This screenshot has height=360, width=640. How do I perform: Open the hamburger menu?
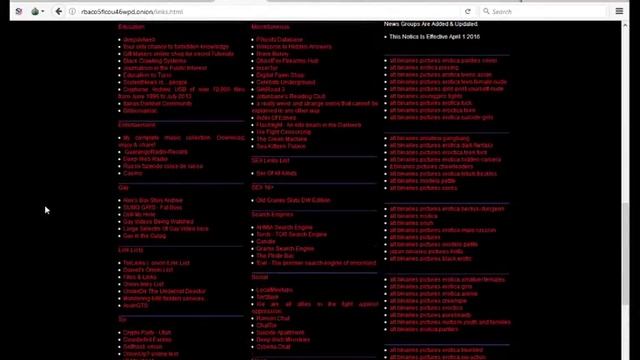click(619, 11)
